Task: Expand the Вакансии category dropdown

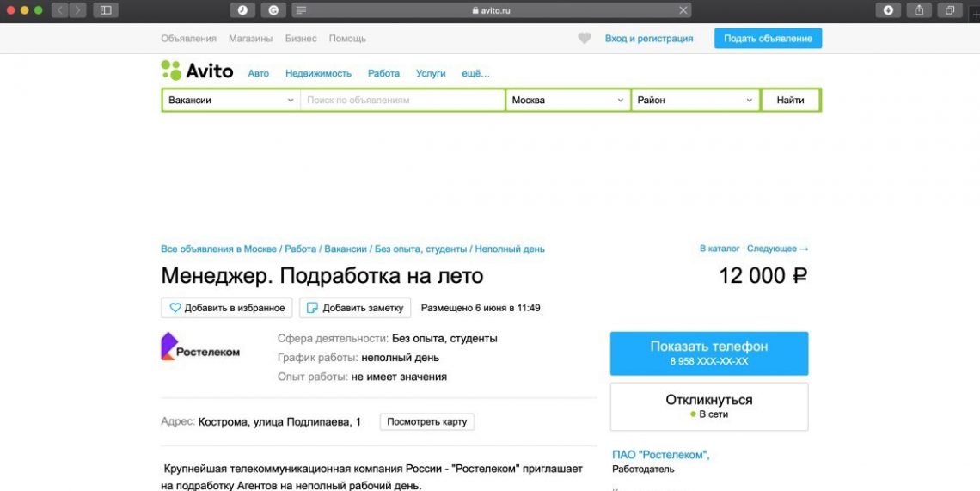Action: 230,101
